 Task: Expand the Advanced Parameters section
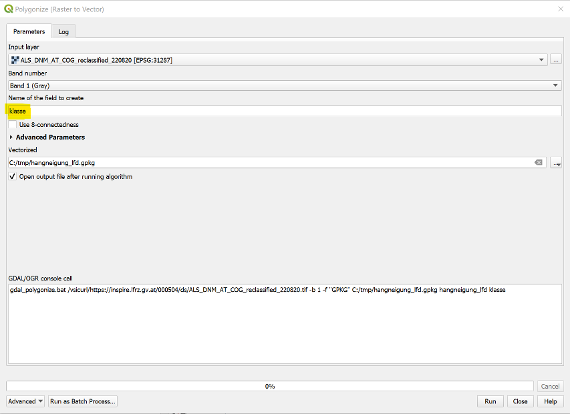point(11,137)
